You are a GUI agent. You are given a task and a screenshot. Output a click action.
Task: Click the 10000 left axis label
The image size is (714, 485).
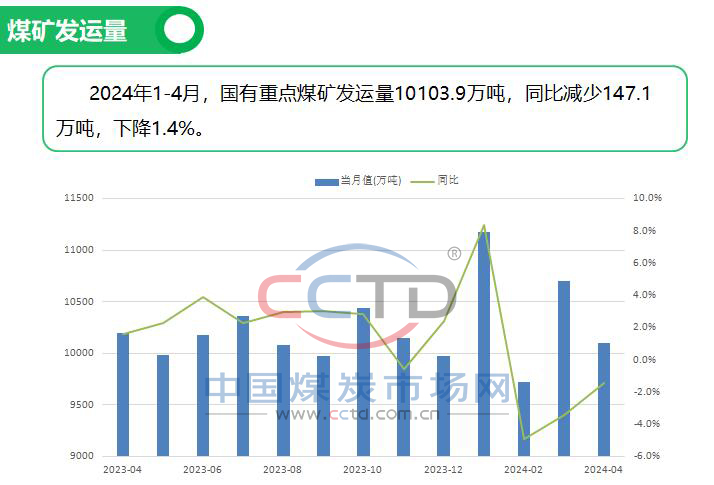79,353
